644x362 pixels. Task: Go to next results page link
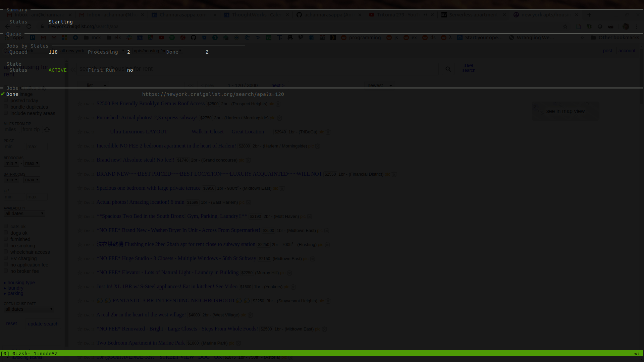pyautogui.click(x=278, y=85)
